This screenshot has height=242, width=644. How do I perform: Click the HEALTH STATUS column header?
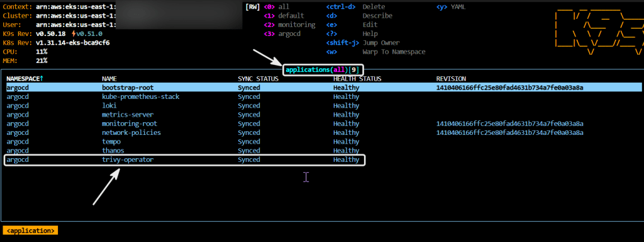pos(357,79)
